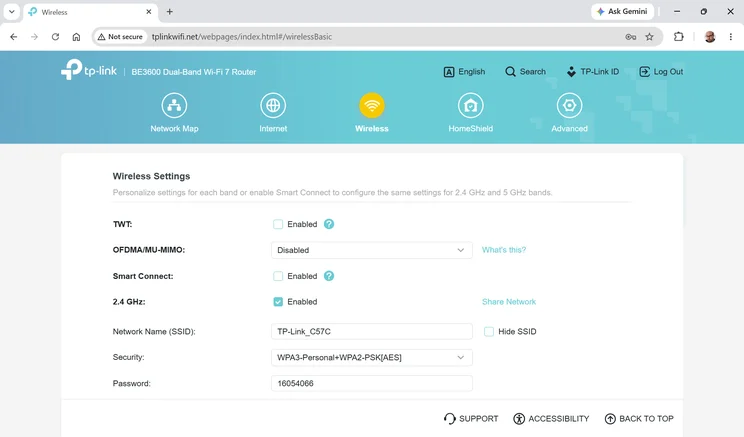Viewport: 744px width, 437px height.
Task: Click the Ask Gemini button
Action: [x=622, y=11]
